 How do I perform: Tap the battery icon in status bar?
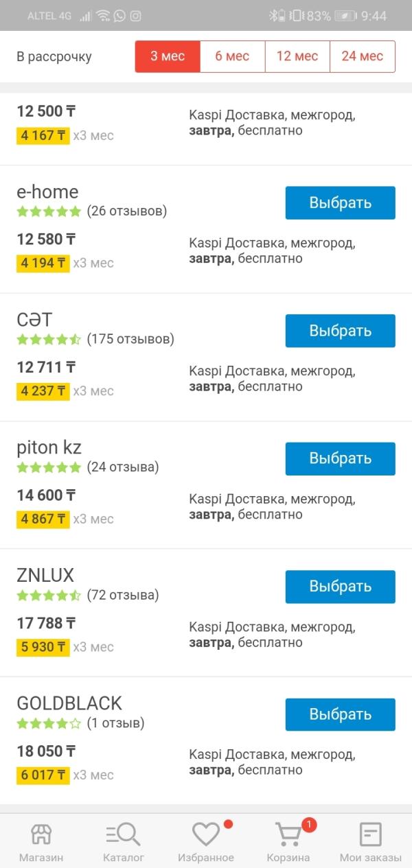[346, 16]
